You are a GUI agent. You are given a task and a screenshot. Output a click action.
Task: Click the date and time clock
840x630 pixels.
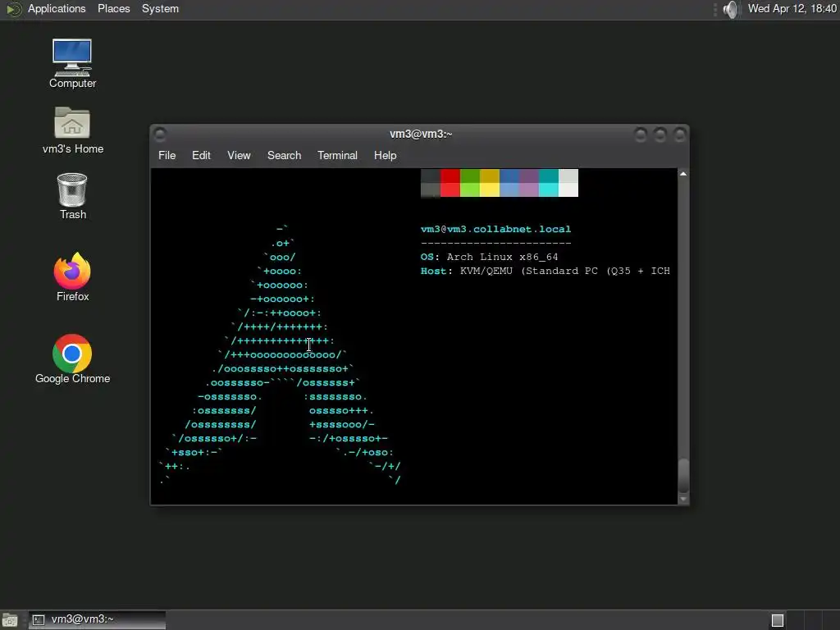pos(792,9)
